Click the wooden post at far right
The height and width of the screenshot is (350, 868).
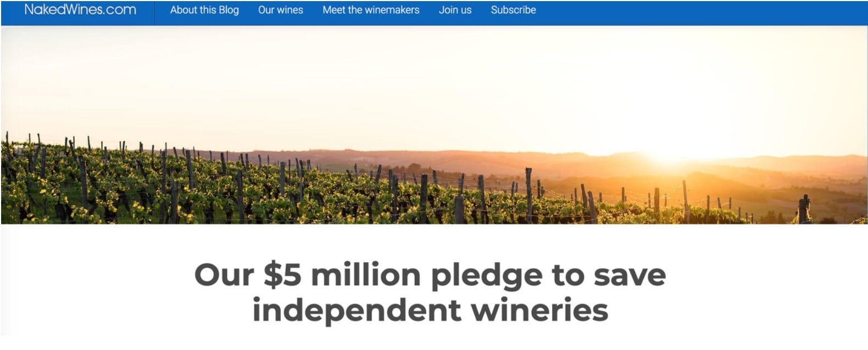tap(803, 208)
